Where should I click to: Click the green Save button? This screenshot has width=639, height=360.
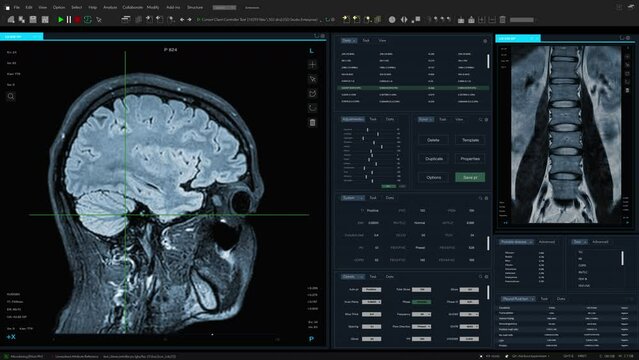pos(470,177)
